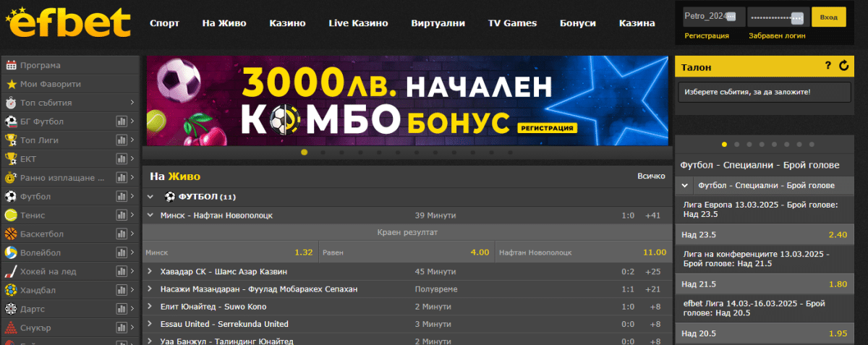
Task: Select the second banner carousel dot
Action: (323, 153)
